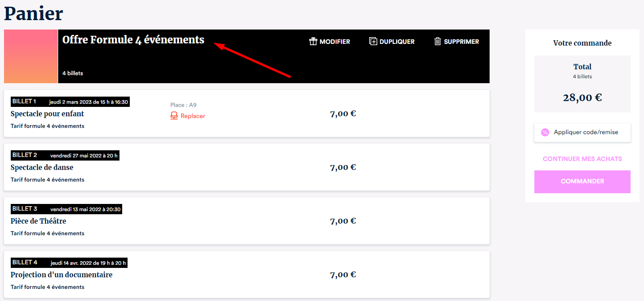Click the percent icon for discount code
Image resolution: width=644 pixels, height=301 pixels.
[x=545, y=132]
